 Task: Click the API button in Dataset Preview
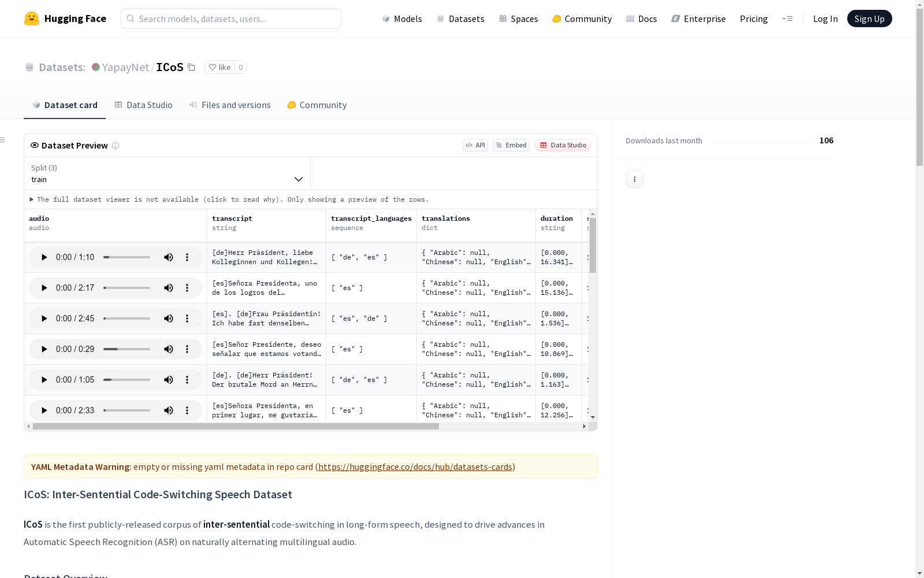(475, 145)
